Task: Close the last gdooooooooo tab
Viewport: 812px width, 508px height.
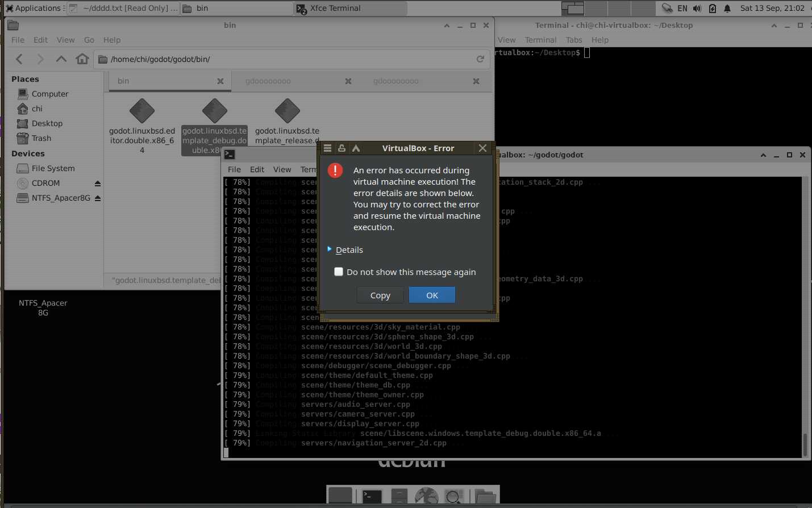Action: click(476, 81)
